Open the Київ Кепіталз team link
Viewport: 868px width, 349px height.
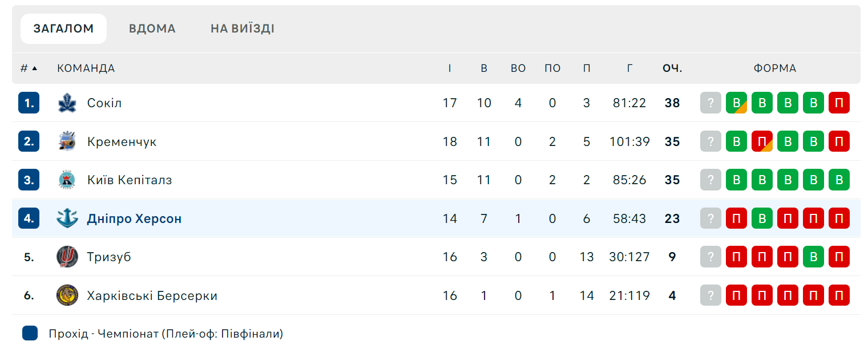point(130,180)
